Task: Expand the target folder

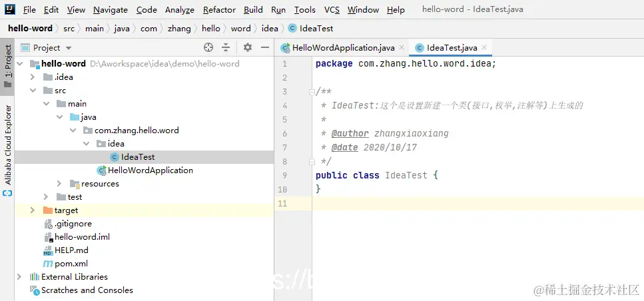Action: tap(33, 210)
